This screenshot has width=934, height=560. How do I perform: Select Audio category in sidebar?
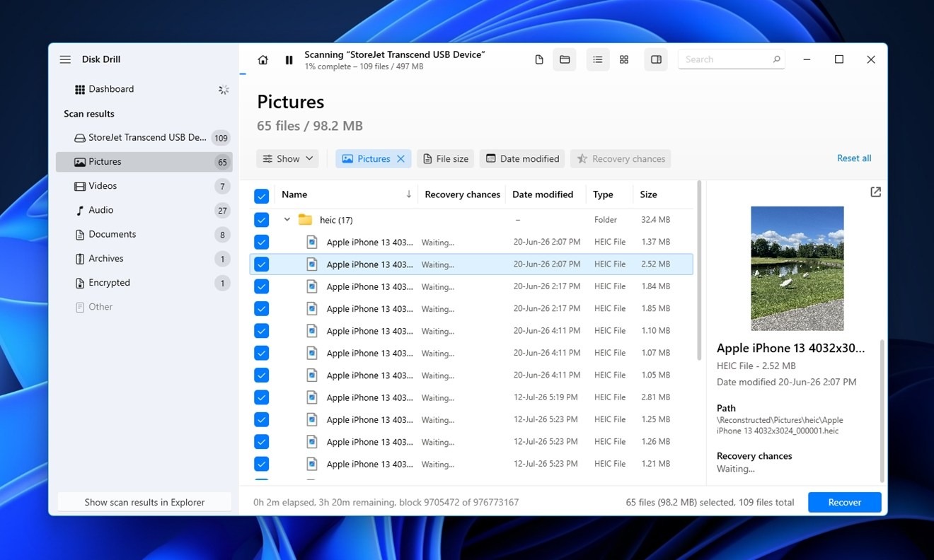pyautogui.click(x=144, y=210)
